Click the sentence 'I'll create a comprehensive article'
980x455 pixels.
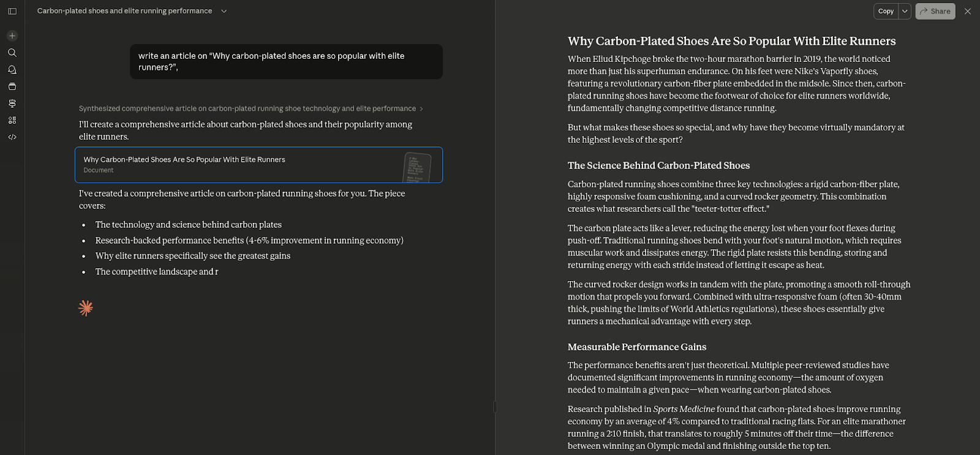[245, 130]
